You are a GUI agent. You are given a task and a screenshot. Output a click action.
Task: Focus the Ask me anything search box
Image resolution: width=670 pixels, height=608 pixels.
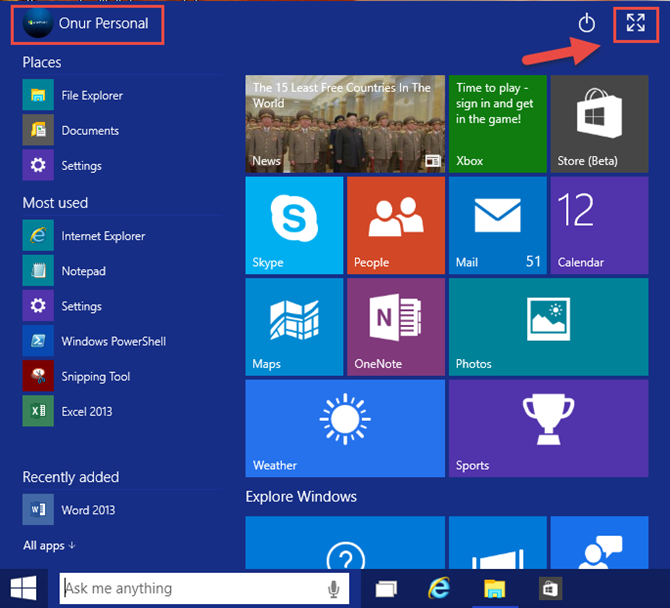[x=204, y=588]
